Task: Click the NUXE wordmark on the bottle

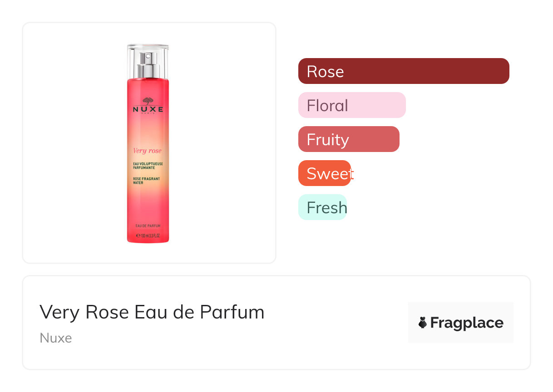Action: point(148,109)
